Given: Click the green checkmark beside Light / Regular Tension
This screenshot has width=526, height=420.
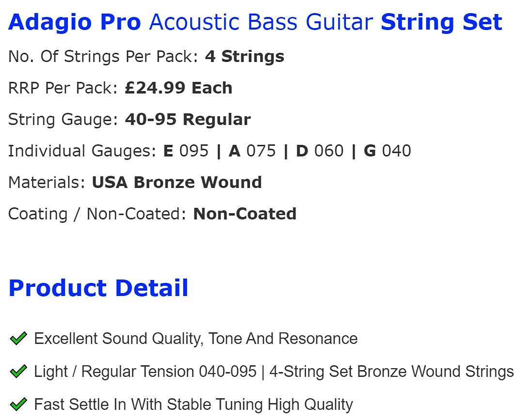Looking at the screenshot, I should (18, 372).
